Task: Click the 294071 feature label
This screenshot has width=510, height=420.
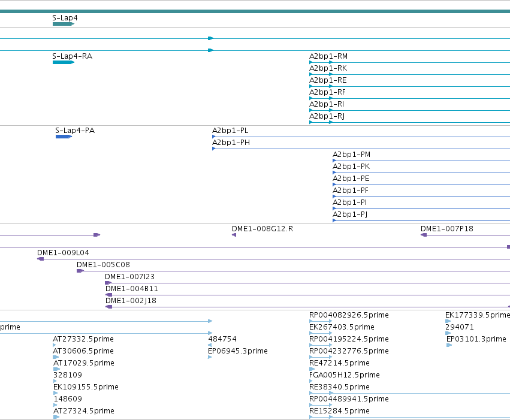Action: coord(459,327)
